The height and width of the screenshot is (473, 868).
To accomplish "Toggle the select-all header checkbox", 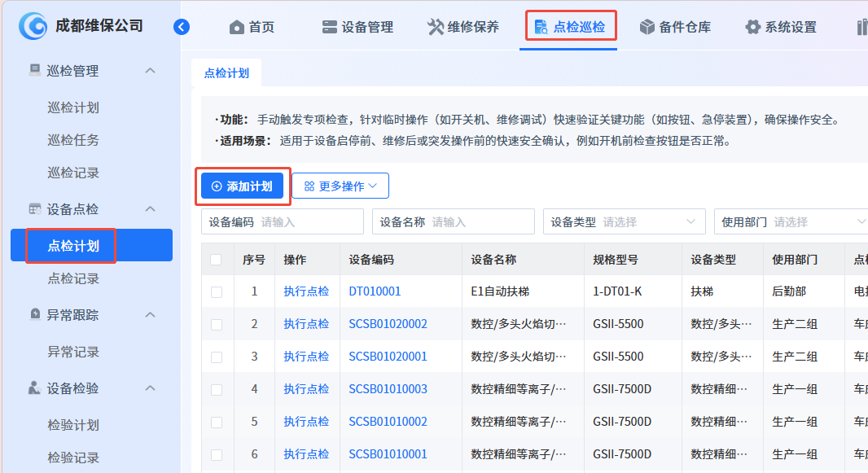I will click(x=216, y=260).
